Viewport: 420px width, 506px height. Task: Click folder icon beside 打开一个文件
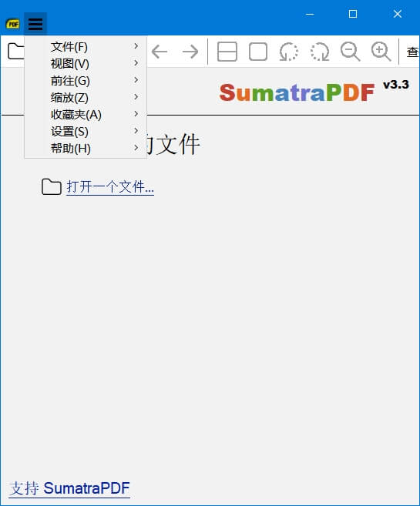52,186
